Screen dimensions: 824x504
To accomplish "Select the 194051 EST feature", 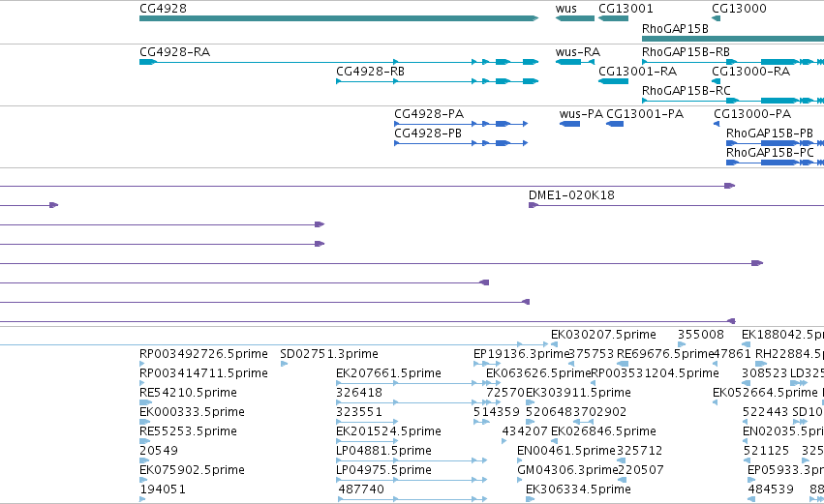I will point(142,499).
